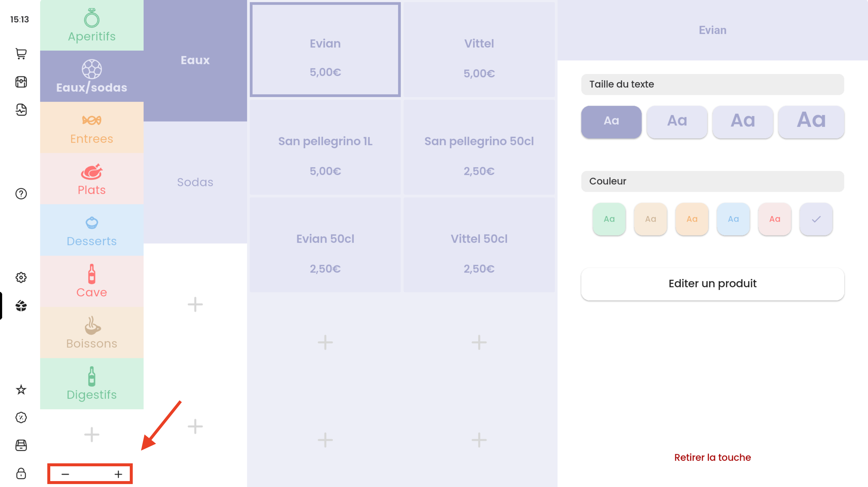
Task: Click the help question mark icon
Action: click(21, 193)
